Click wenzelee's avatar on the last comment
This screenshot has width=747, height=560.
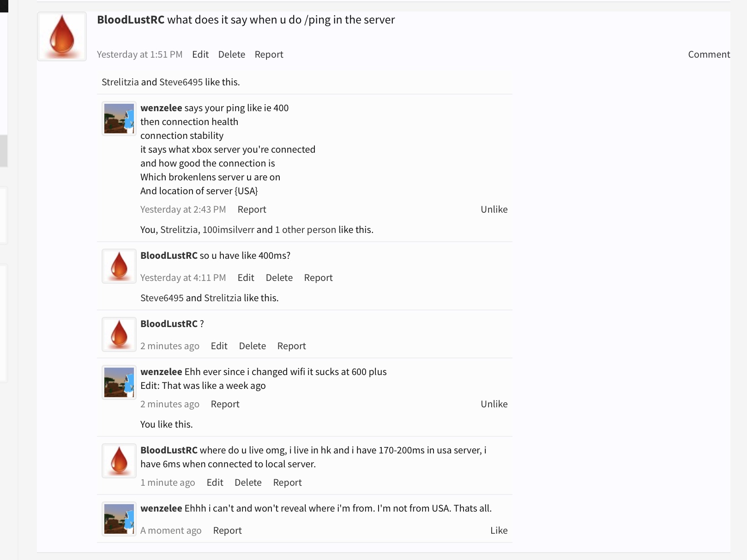point(119,519)
